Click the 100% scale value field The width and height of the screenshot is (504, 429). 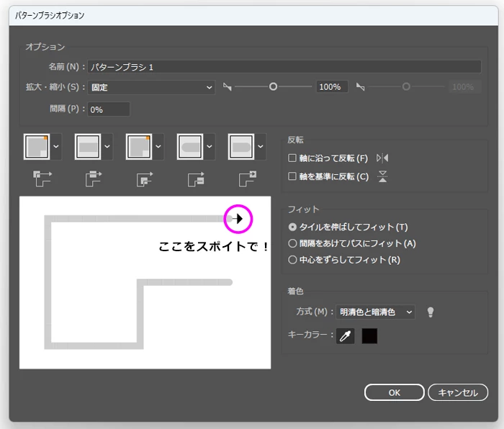332,87
